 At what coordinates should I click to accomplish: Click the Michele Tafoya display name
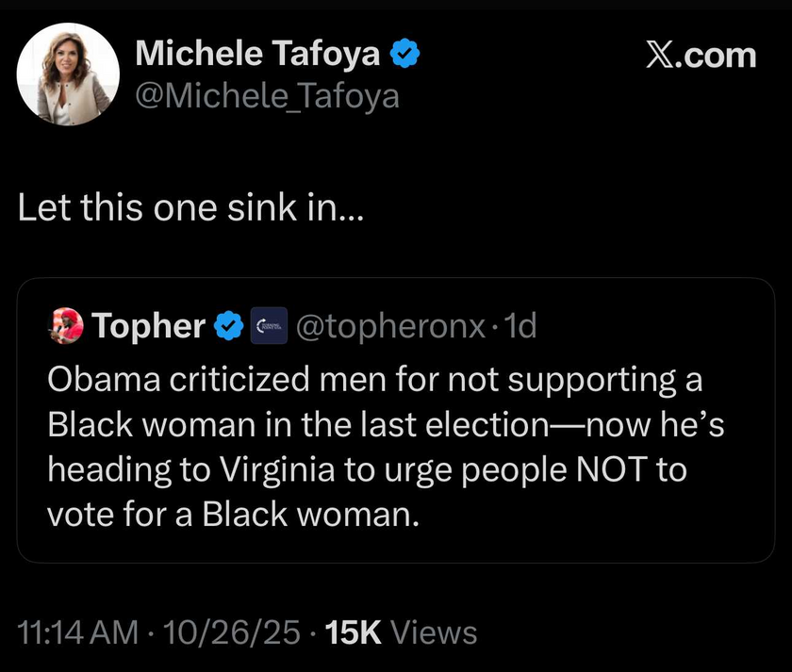pos(257,55)
